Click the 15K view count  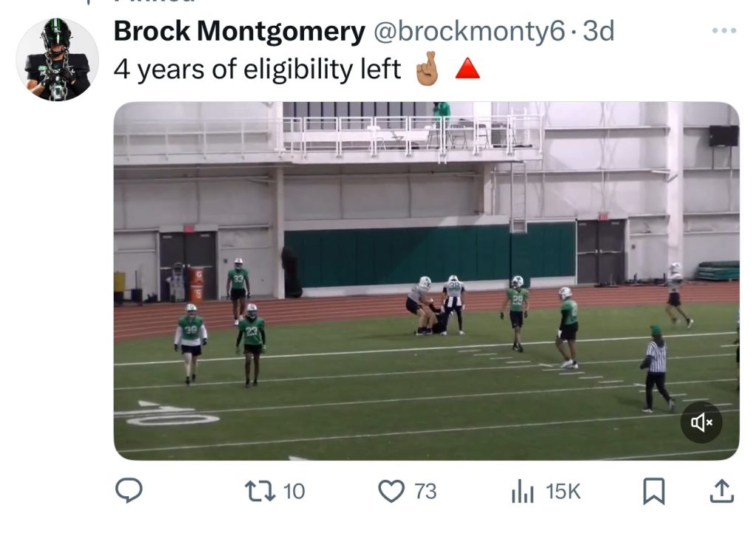click(x=563, y=491)
